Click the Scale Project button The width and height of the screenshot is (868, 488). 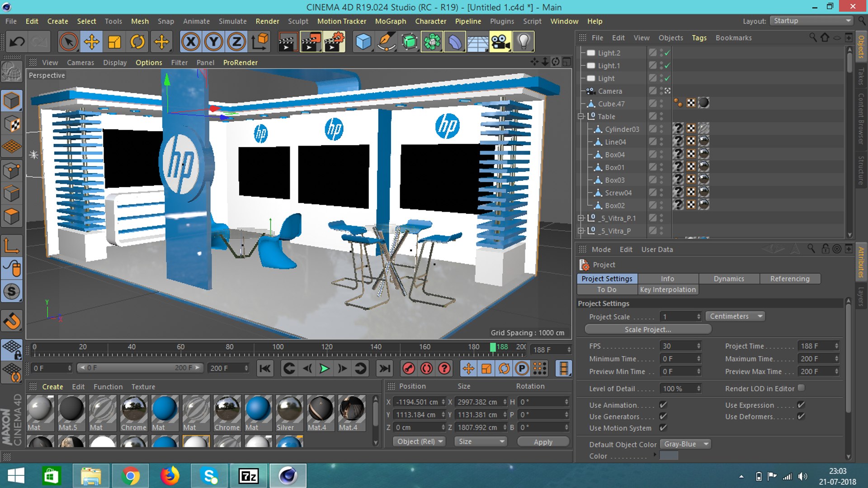tap(648, 329)
